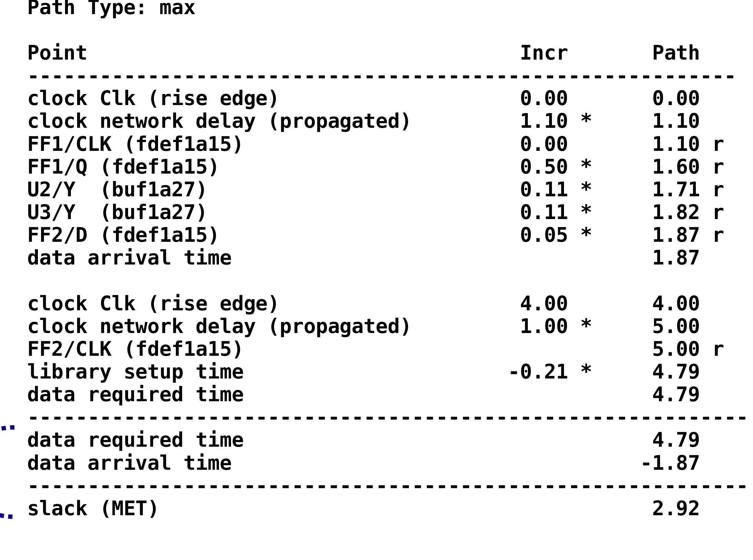Click the 'Incr' column header

tap(544, 53)
